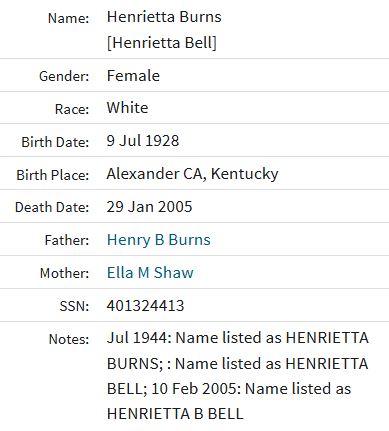Viewport: 389px width, 431px height.
Task: Open the Henry B Burns father link
Action: [159, 240]
